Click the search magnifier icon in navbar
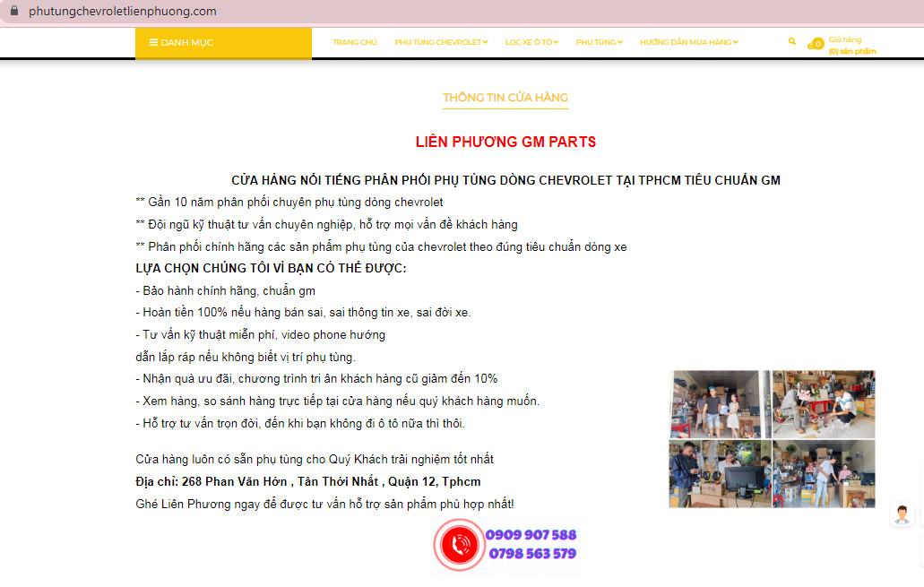Viewport: 924px width, 587px height. (x=791, y=41)
